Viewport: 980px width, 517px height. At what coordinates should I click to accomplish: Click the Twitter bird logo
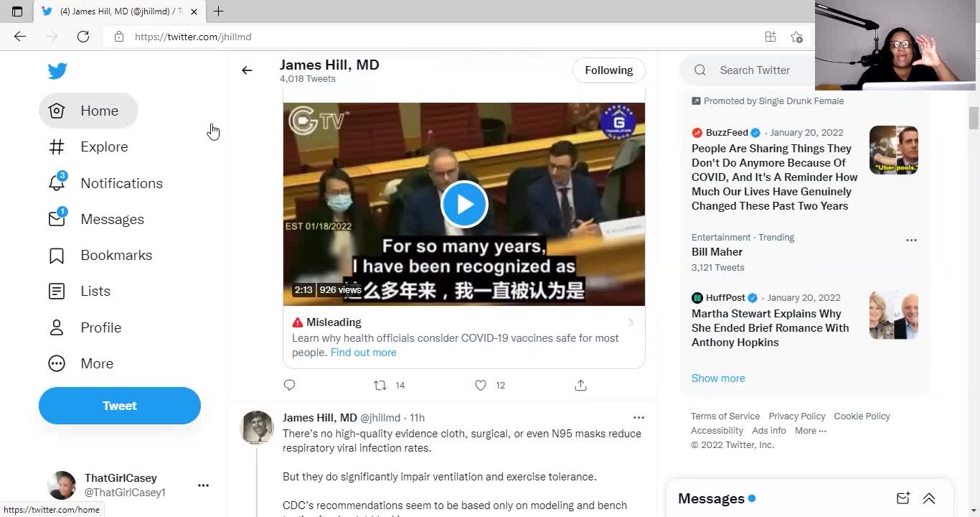pos(57,70)
